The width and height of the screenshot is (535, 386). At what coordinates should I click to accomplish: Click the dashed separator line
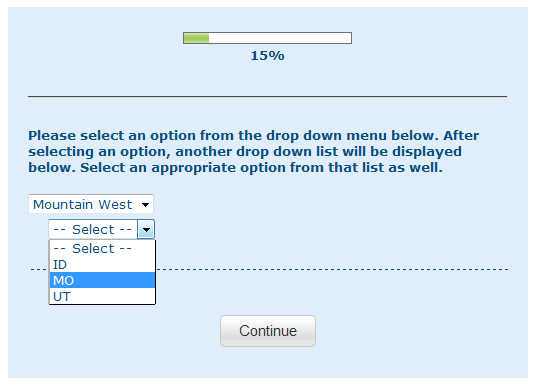coord(332,269)
